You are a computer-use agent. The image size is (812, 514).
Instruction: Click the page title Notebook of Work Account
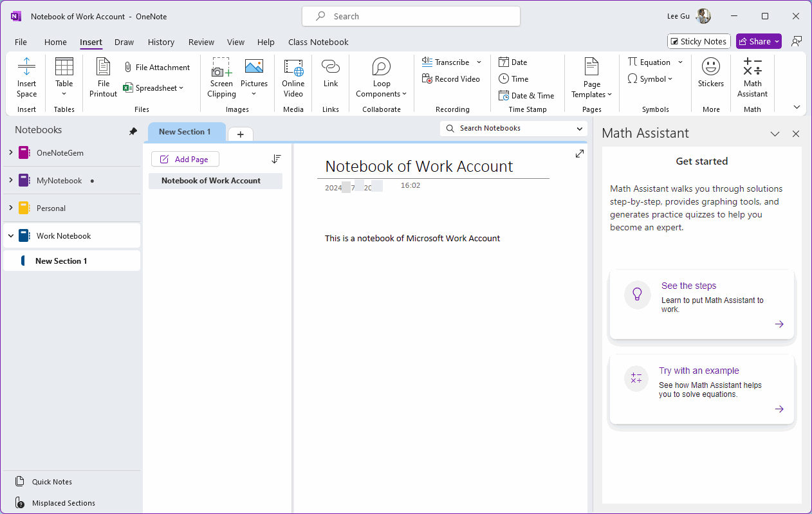419,166
